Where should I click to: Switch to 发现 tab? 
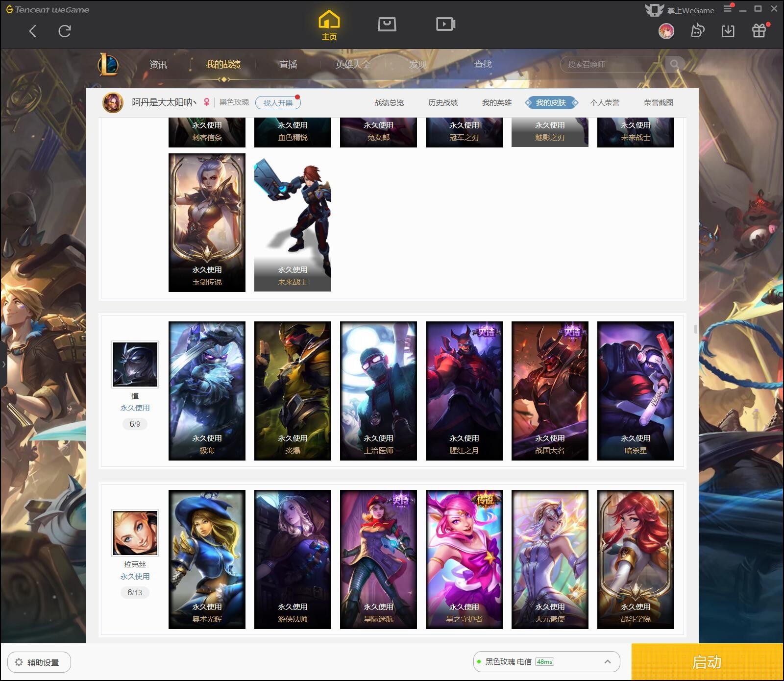click(417, 64)
